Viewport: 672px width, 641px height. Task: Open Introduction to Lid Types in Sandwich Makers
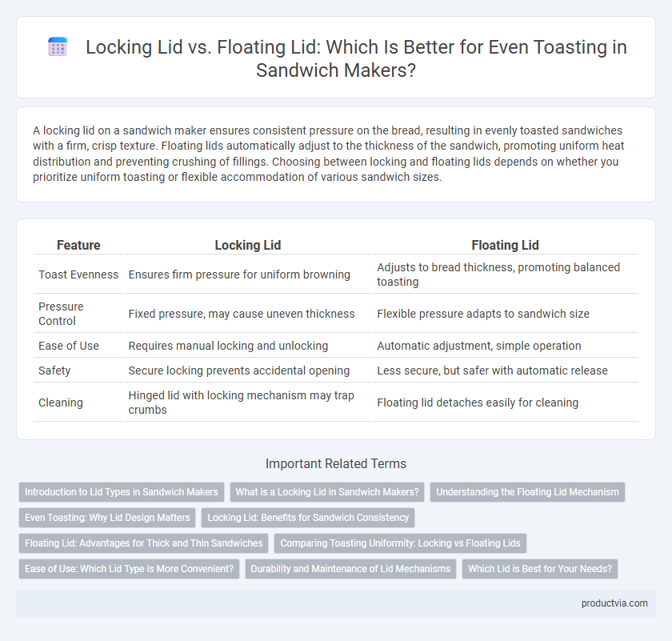(x=122, y=492)
